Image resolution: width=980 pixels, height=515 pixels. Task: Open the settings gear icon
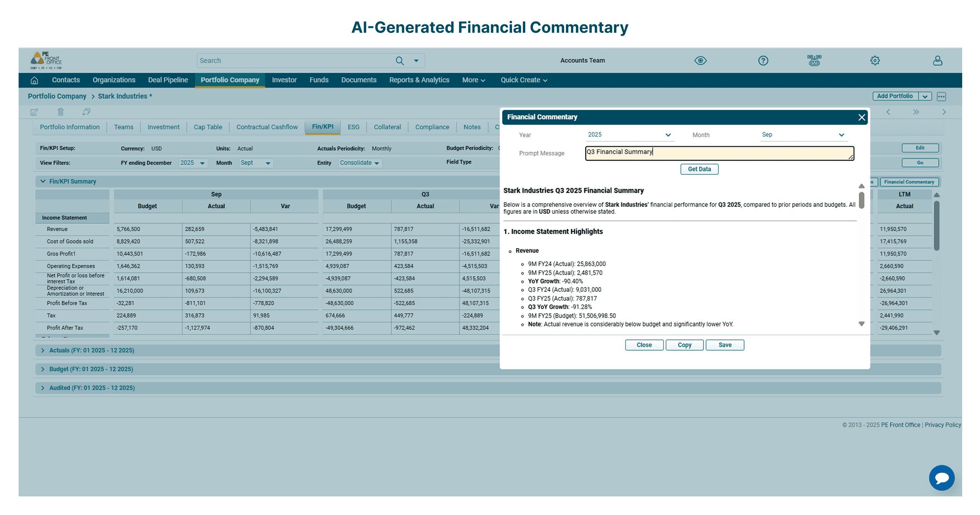(x=875, y=60)
